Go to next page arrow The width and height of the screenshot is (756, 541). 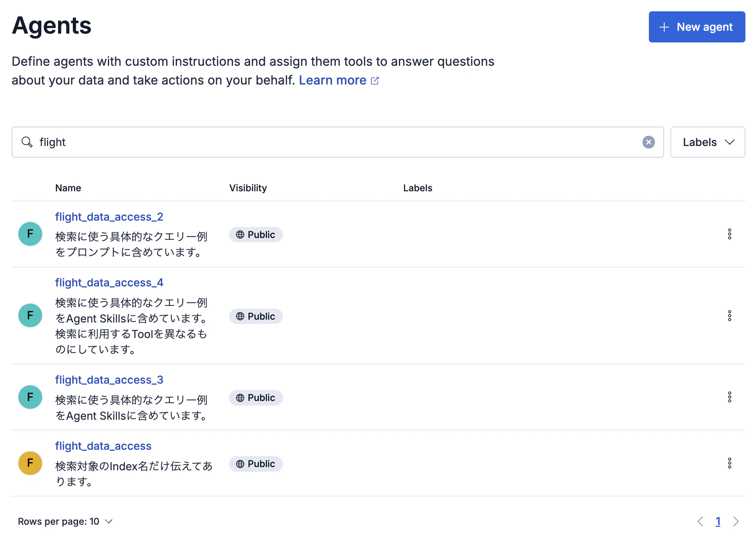coord(736,522)
